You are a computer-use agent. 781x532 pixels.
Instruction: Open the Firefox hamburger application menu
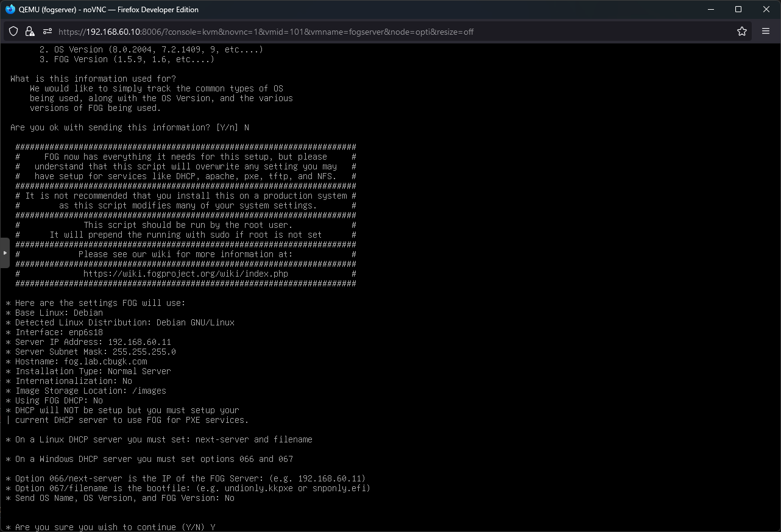(x=766, y=32)
